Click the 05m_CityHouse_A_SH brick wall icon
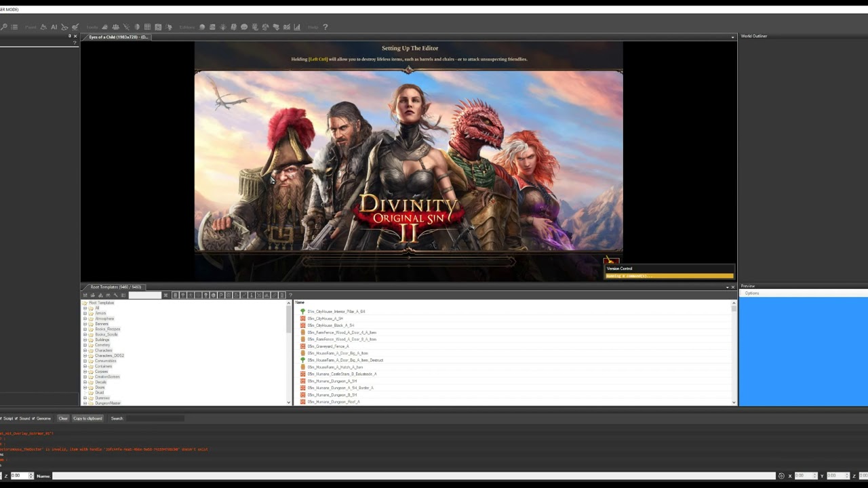The image size is (868, 488). click(x=302, y=319)
